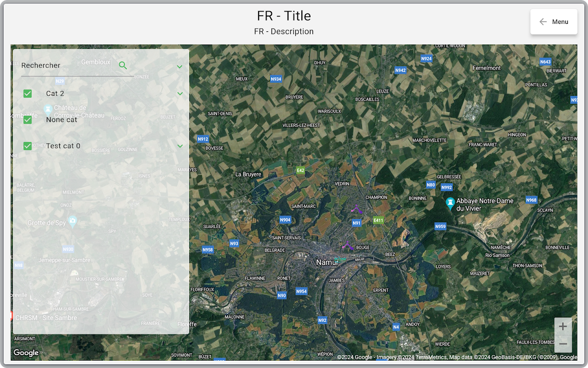Open the Google logo link on map
Viewport: 588px width, 368px height.
click(26, 353)
